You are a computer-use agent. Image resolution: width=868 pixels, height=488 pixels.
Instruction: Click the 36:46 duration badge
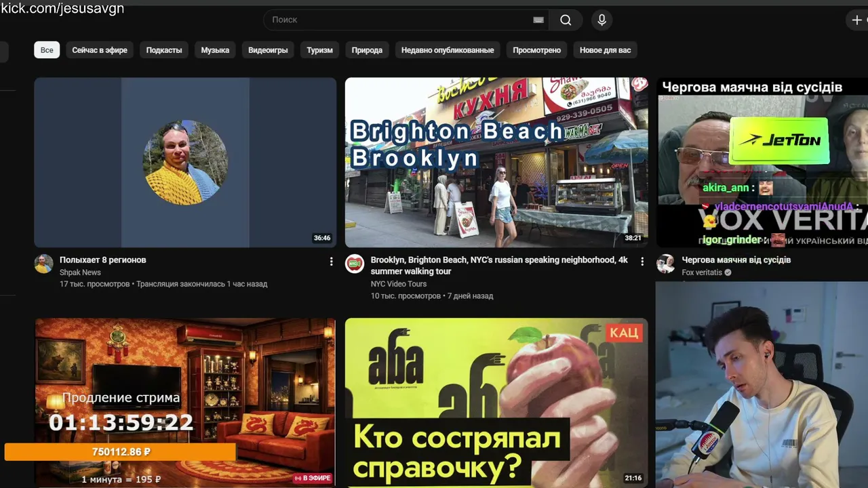tap(322, 239)
